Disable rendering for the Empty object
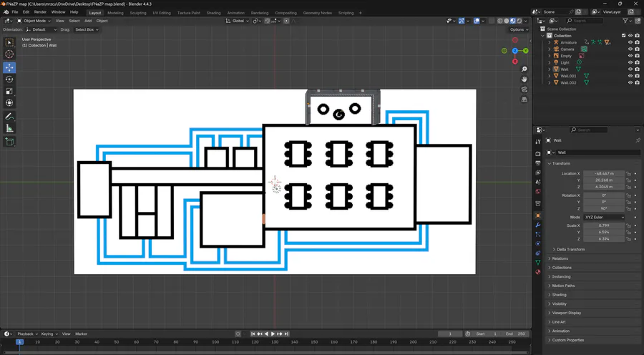Screen dimensions: 644x355 click(637, 56)
